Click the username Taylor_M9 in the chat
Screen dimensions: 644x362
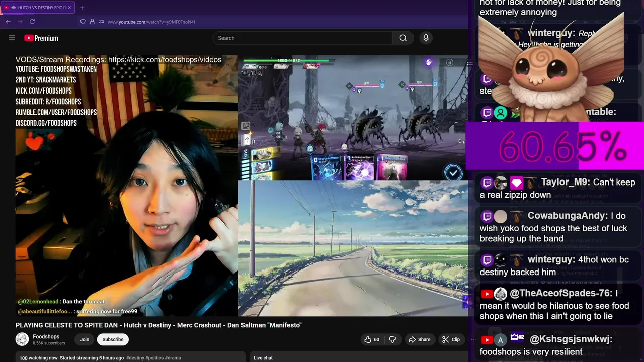pyautogui.click(x=565, y=182)
